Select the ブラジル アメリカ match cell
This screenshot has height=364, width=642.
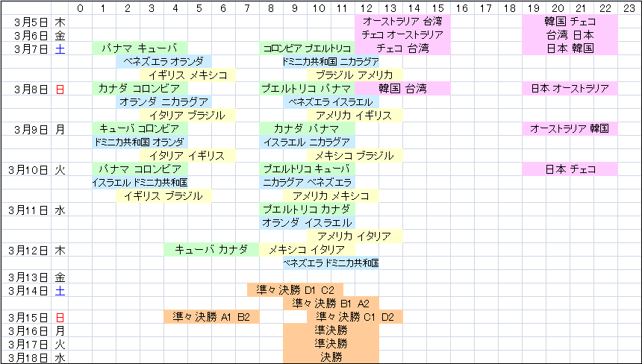point(355,75)
